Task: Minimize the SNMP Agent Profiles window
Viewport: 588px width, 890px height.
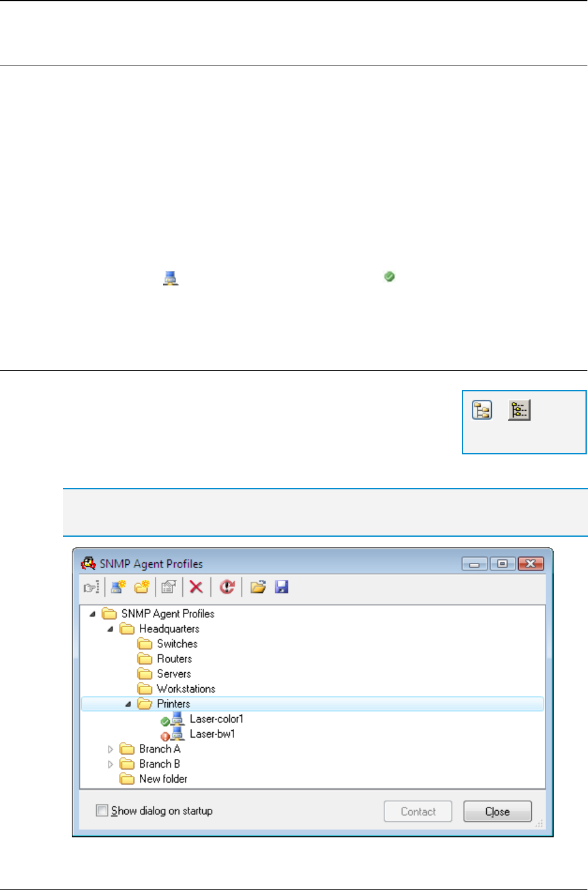Action: coord(475,564)
